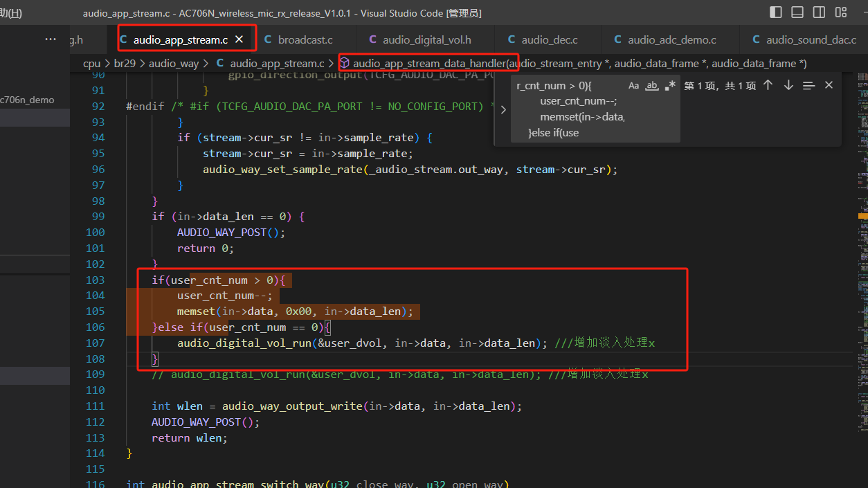Click line number 107 in gutter
Image resolution: width=868 pixels, height=488 pixels.
point(96,343)
